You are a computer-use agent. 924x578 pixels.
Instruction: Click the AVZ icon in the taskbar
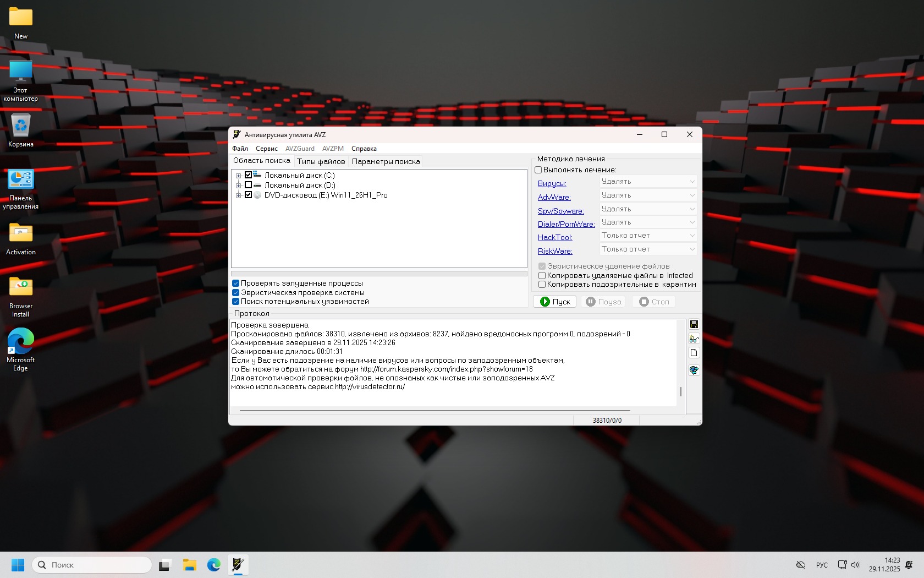pos(238,565)
